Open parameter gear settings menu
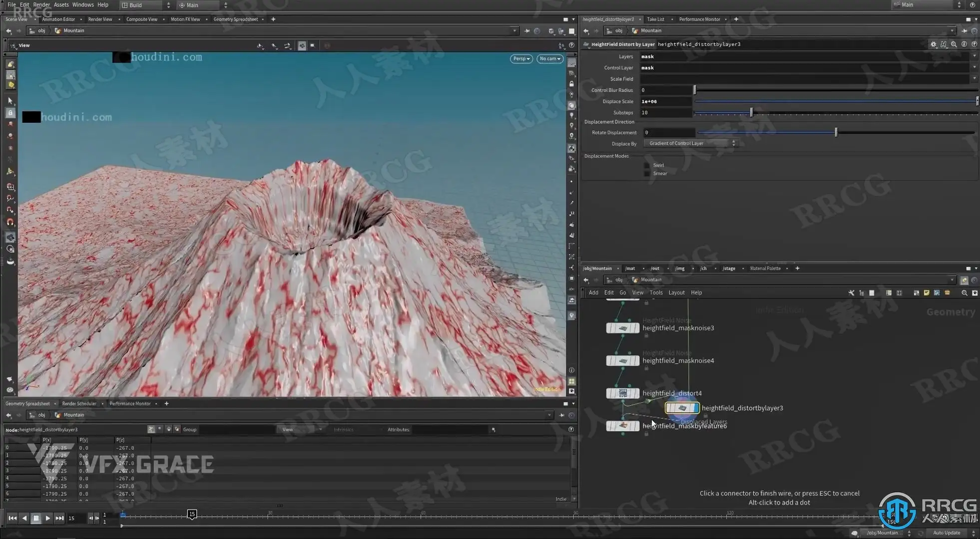The height and width of the screenshot is (539, 980). tap(933, 44)
